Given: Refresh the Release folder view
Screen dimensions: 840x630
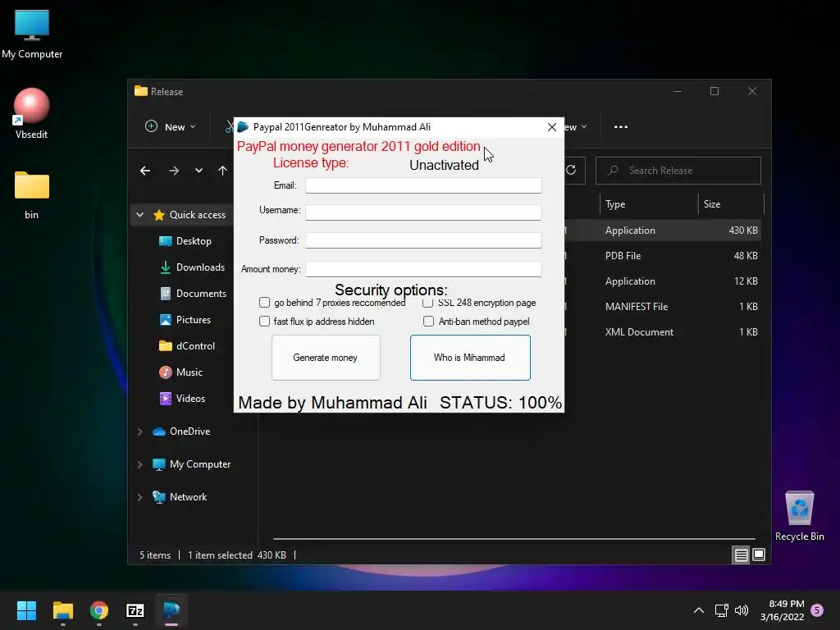Looking at the screenshot, I should pos(572,170).
